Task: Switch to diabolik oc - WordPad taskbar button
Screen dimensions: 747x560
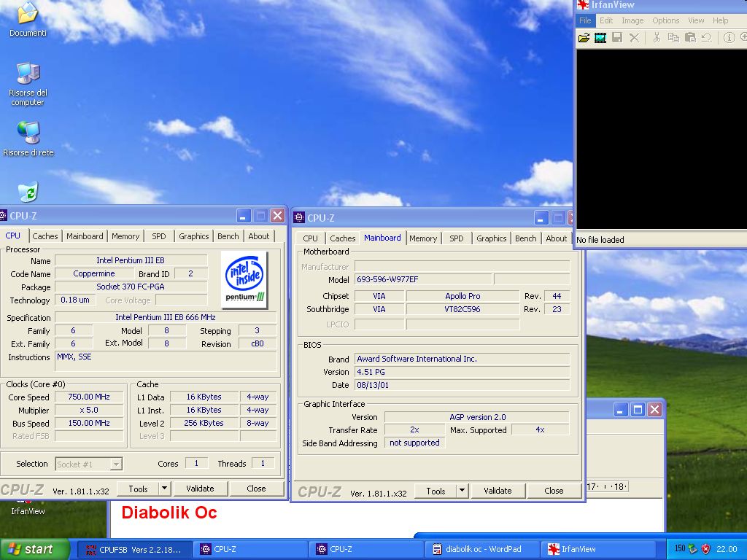Action: [x=483, y=549]
